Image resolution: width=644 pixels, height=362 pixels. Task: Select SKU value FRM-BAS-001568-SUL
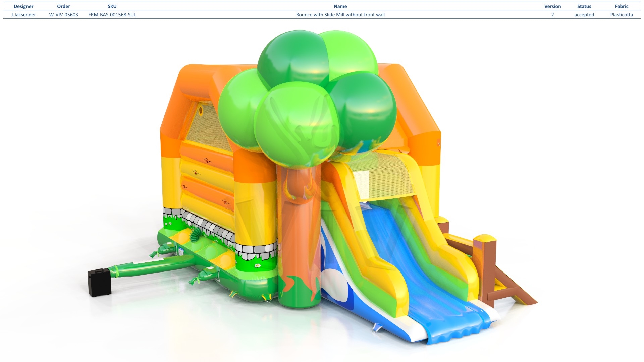coord(112,15)
